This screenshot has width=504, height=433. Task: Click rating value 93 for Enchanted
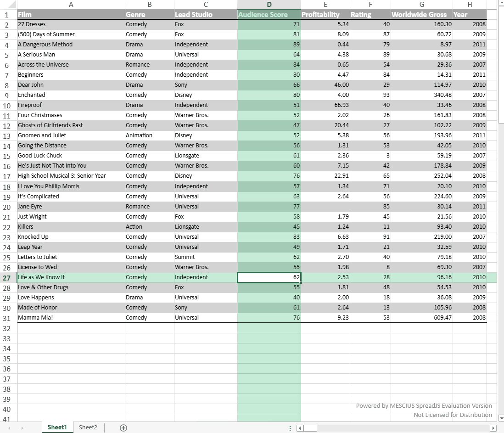[x=370, y=95]
